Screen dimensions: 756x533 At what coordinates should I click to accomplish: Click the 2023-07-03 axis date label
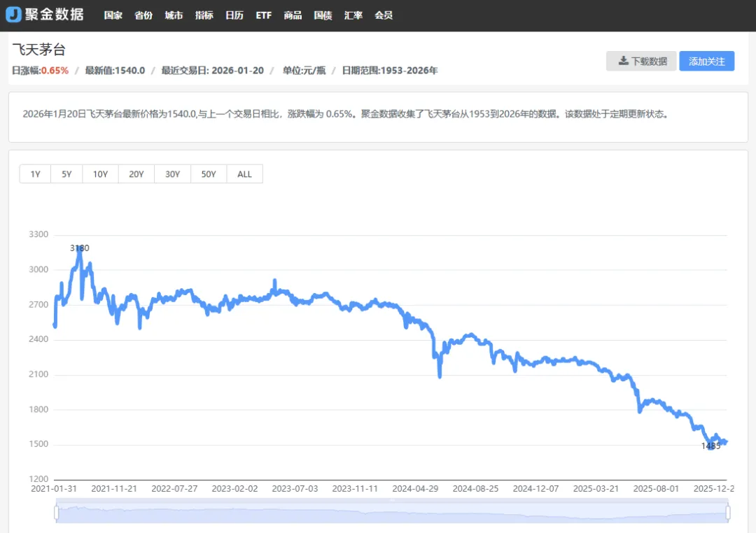tap(295, 489)
